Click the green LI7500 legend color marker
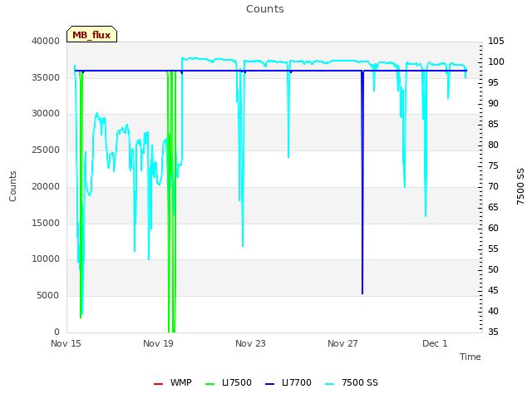This screenshot has width=532, height=399. pyautogui.click(x=210, y=384)
